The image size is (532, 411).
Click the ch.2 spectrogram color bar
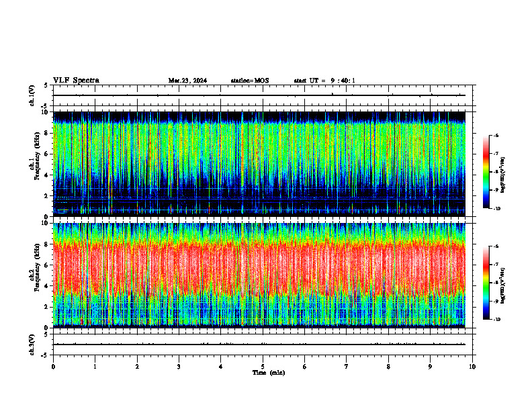click(486, 283)
